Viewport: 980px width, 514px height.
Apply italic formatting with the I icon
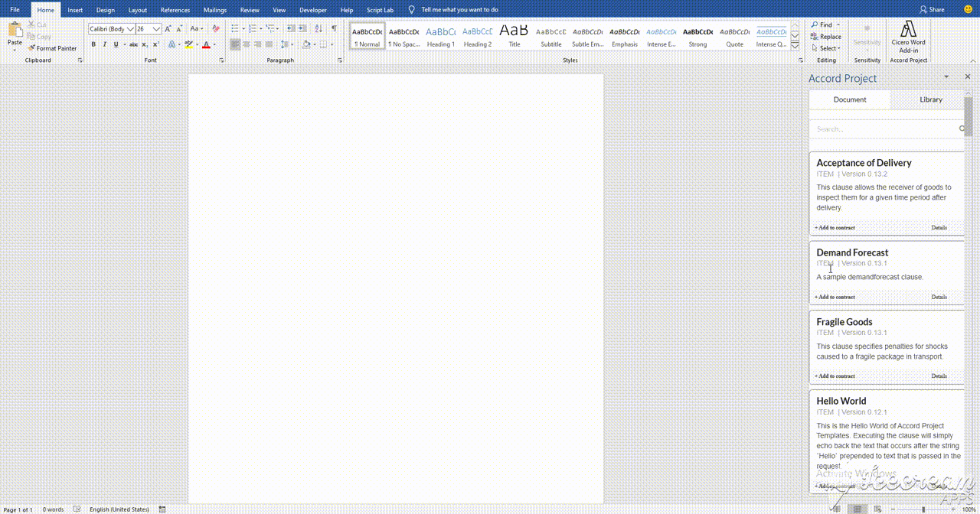(x=105, y=44)
